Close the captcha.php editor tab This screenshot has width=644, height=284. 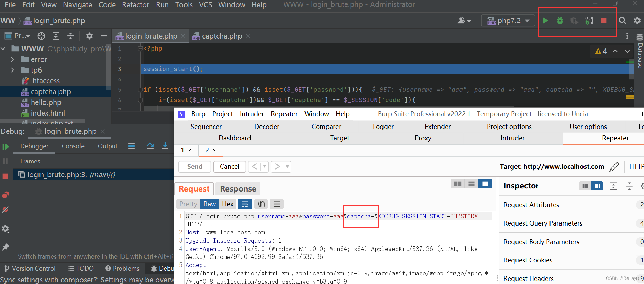248,36
